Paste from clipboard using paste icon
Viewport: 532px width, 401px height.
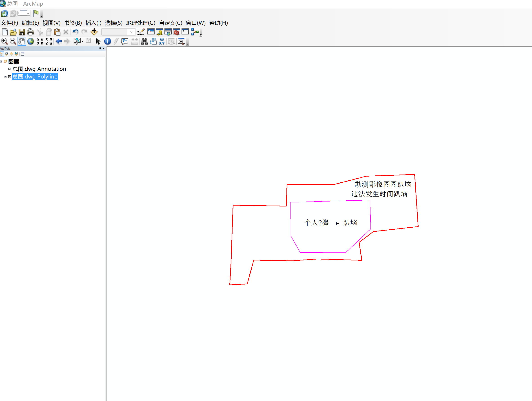57,32
